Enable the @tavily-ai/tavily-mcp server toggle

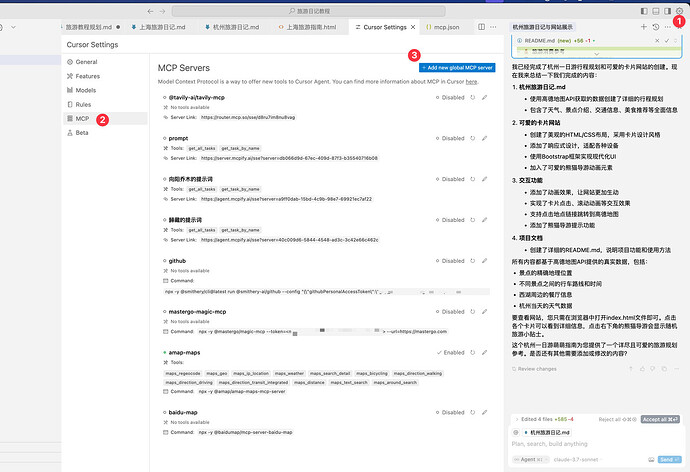tap(450, 98)
